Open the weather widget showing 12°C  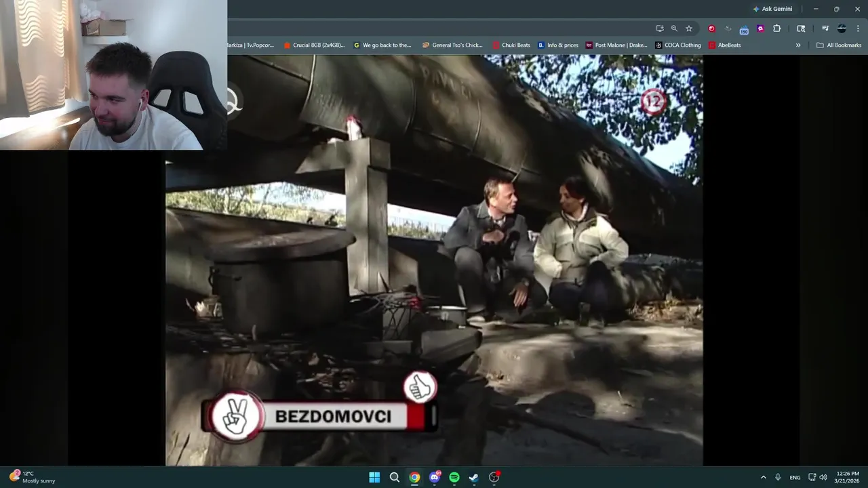(x=33, y=477)
